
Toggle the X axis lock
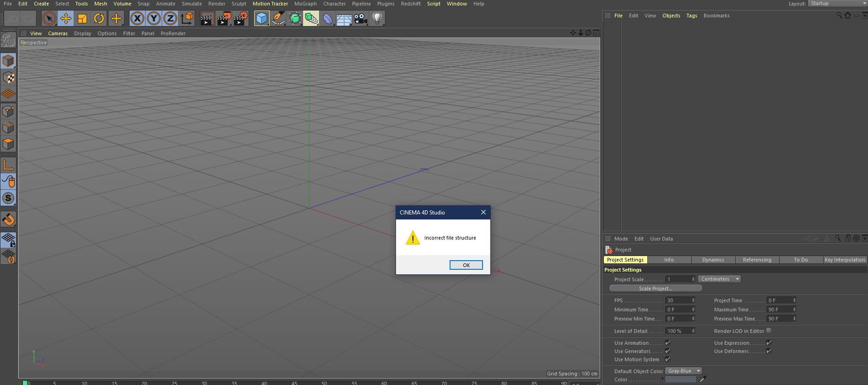137,18
